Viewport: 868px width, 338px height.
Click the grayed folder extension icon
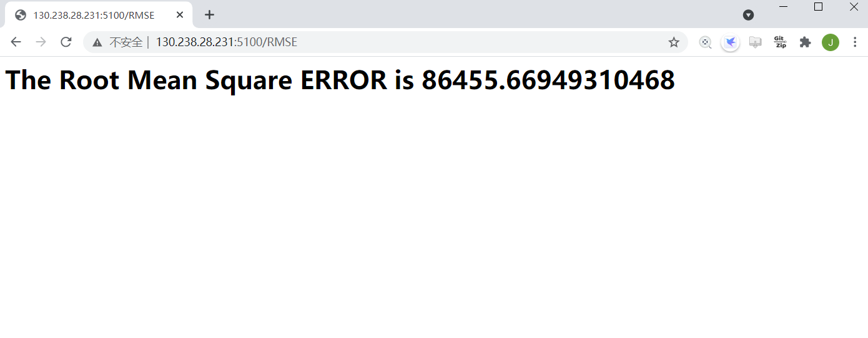[755, 42]
